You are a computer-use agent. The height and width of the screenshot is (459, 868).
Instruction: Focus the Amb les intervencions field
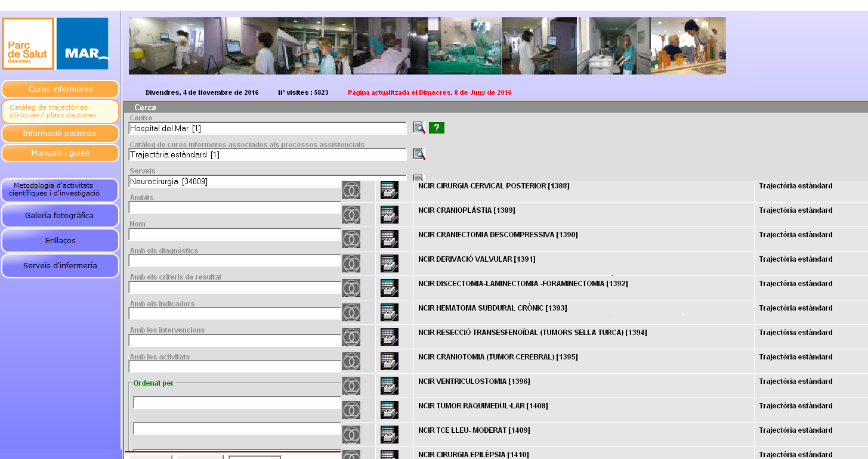click(235, 340)
